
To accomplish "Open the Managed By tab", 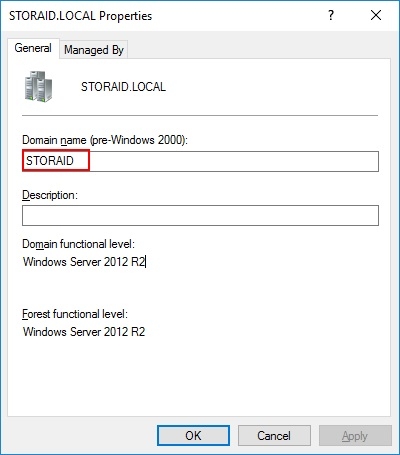I will pos(94,50).
